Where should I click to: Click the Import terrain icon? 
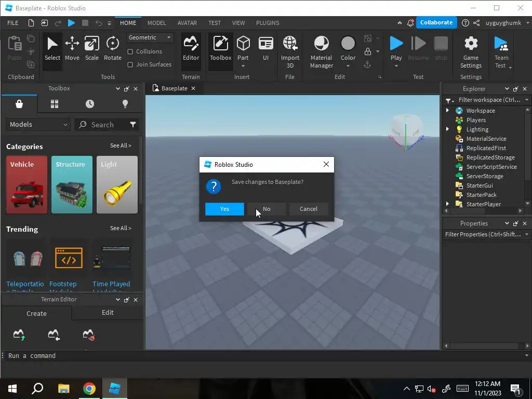click(x=54, y=335)
